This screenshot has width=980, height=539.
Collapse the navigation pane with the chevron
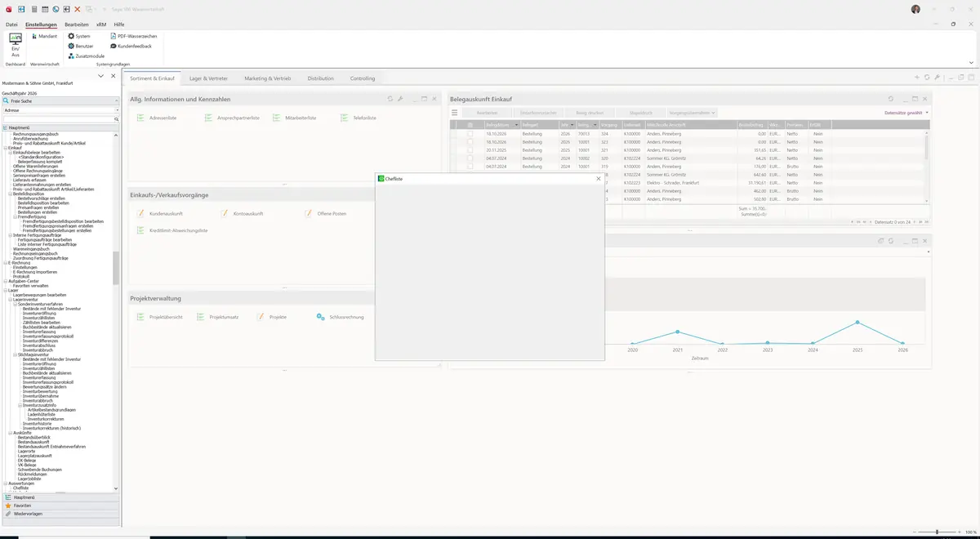tap(101, 76)
